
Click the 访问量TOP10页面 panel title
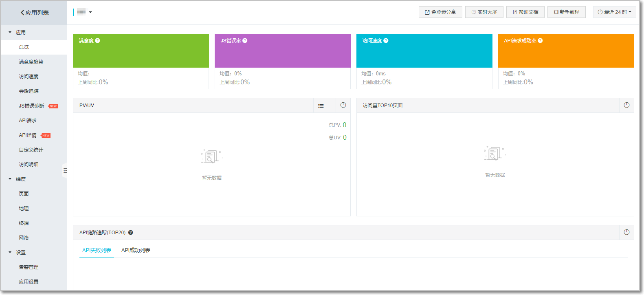point(383,106)
